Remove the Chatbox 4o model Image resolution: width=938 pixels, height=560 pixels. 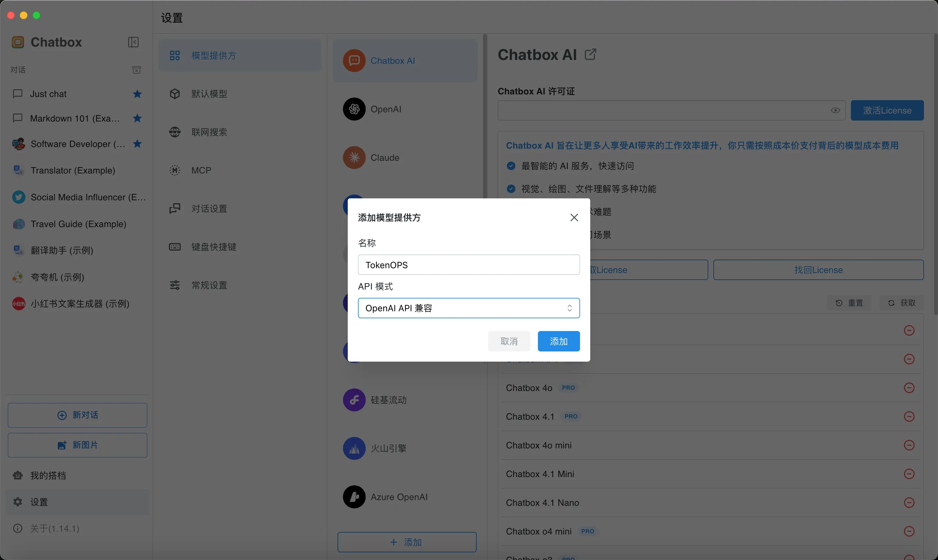tap(909, 387)
